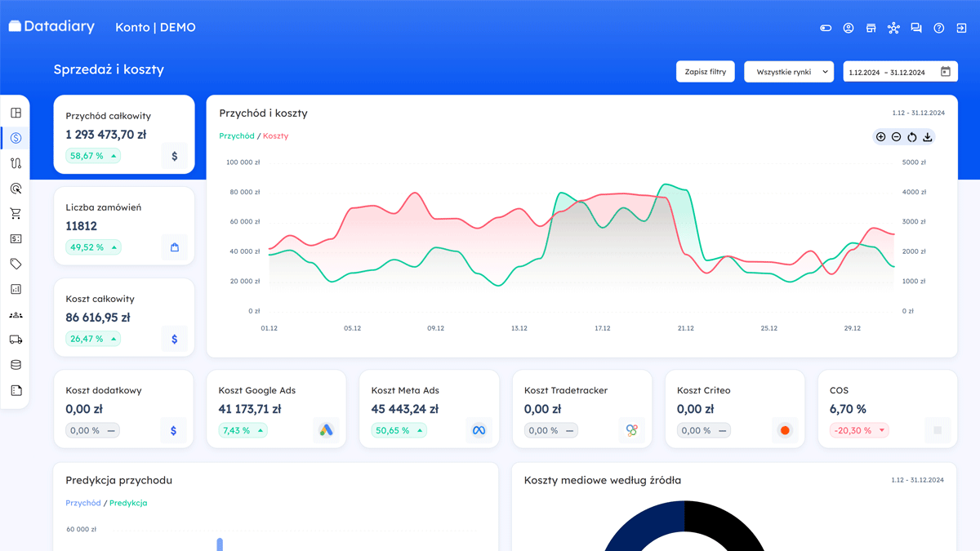
Task: Open help via the question mark icon
Action: (x=938, y=27)
